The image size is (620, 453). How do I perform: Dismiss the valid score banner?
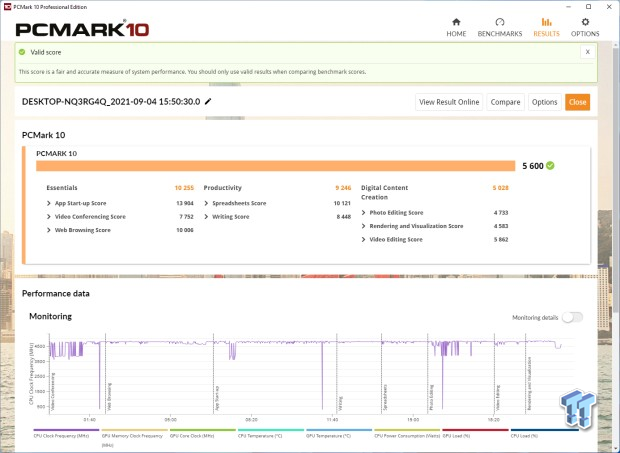click(587, 52)
